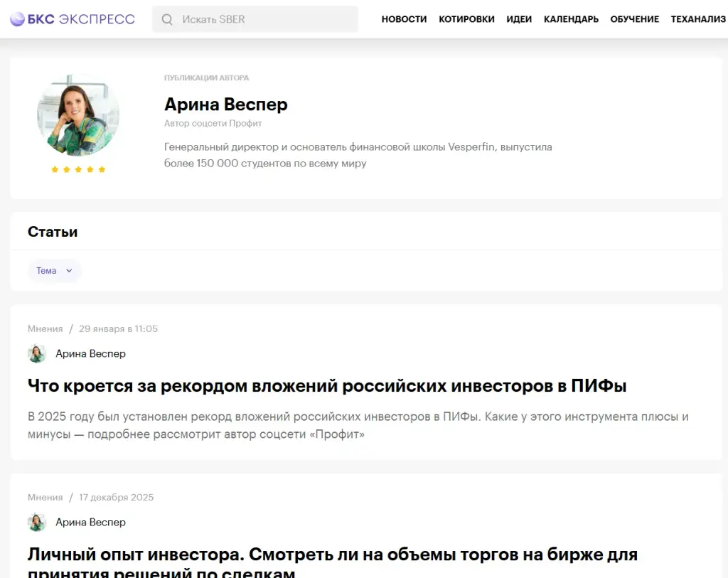Click the Арина Веспер profile heading
The image size is (728, 578).
[x=225, y=105]
